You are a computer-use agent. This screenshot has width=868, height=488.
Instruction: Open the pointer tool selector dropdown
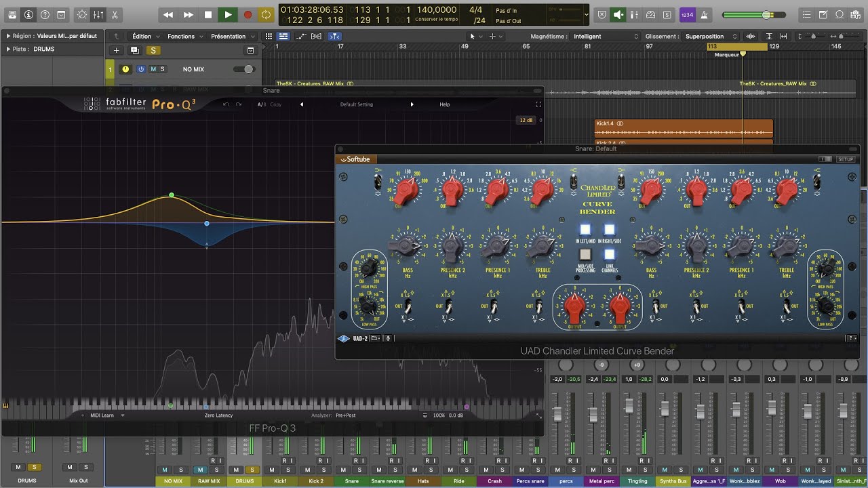click(475, 36)
